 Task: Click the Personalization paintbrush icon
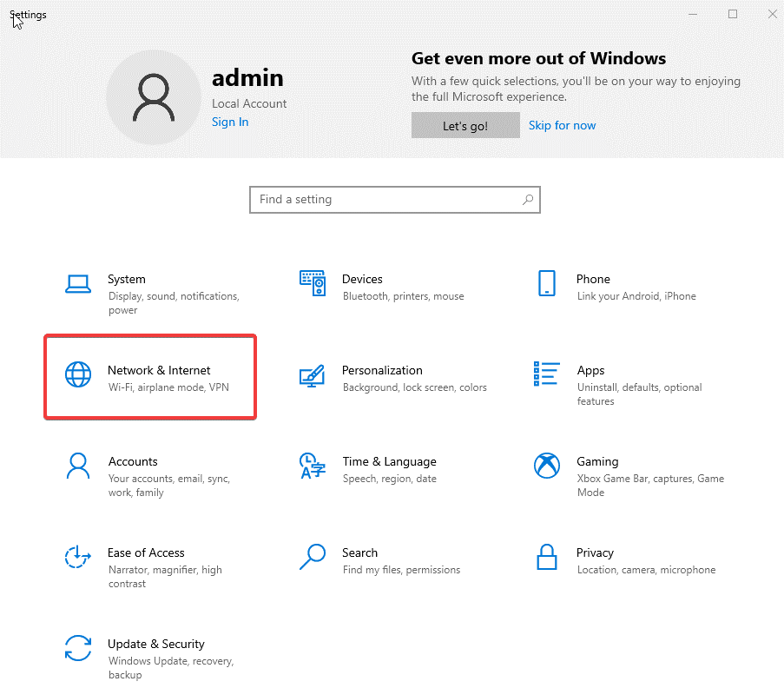click(x=312, y=374)
